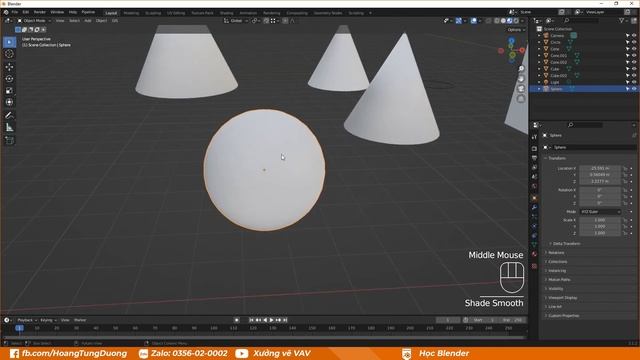Open Render properties tab icon
The image size is (640, 360).
[x=534, y=149]
